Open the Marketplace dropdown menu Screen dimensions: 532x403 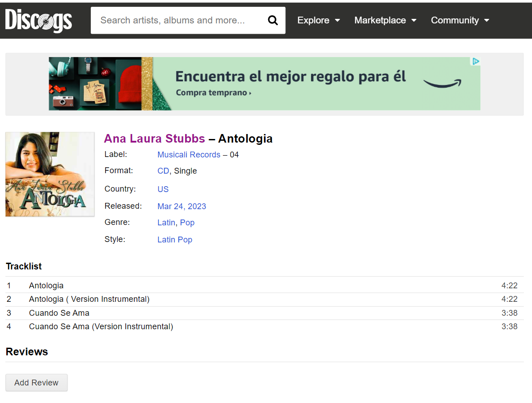coord(385,20)
